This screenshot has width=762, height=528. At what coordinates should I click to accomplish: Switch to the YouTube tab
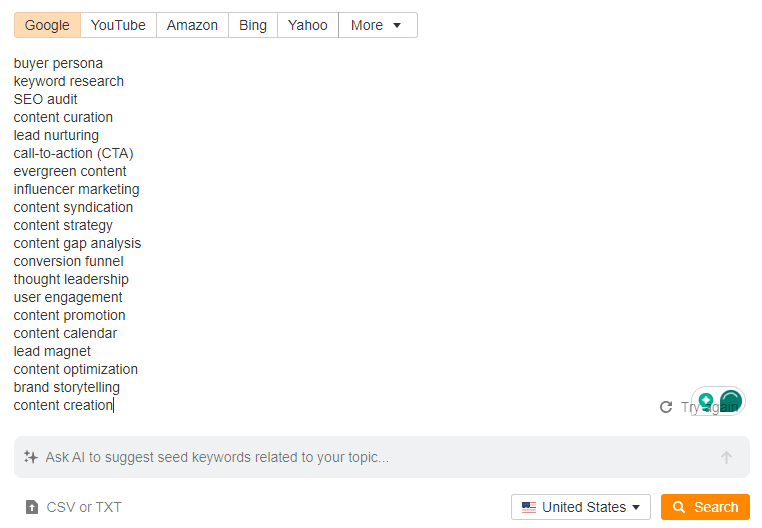(x=118, y=25)
